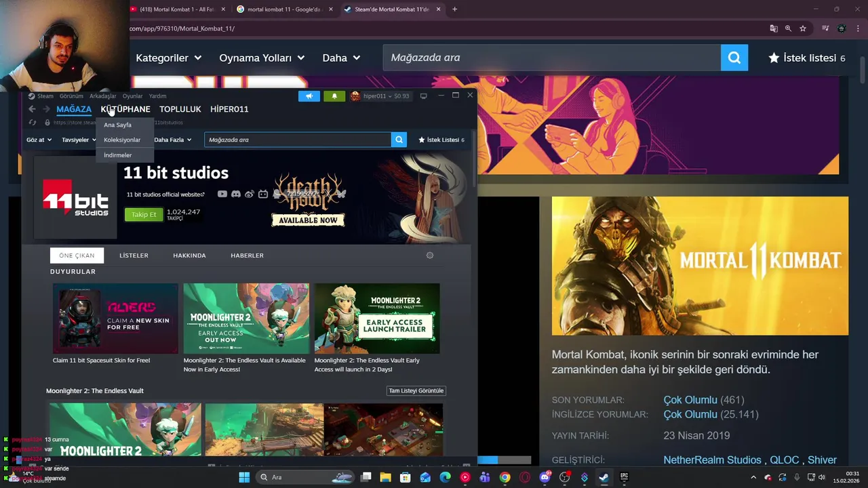Open the Arkadaşlar menu in Steam

click(103, 96)
